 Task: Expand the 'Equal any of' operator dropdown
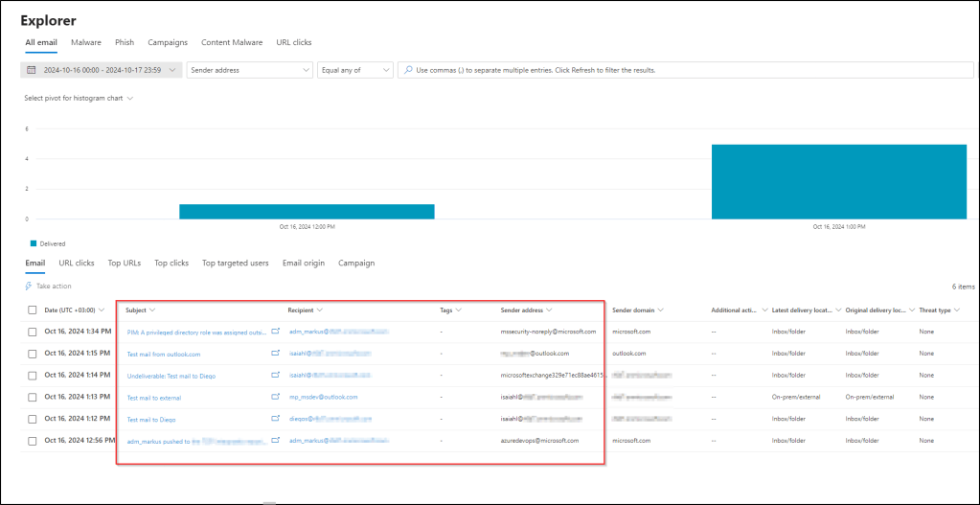(x=355, y=70)
